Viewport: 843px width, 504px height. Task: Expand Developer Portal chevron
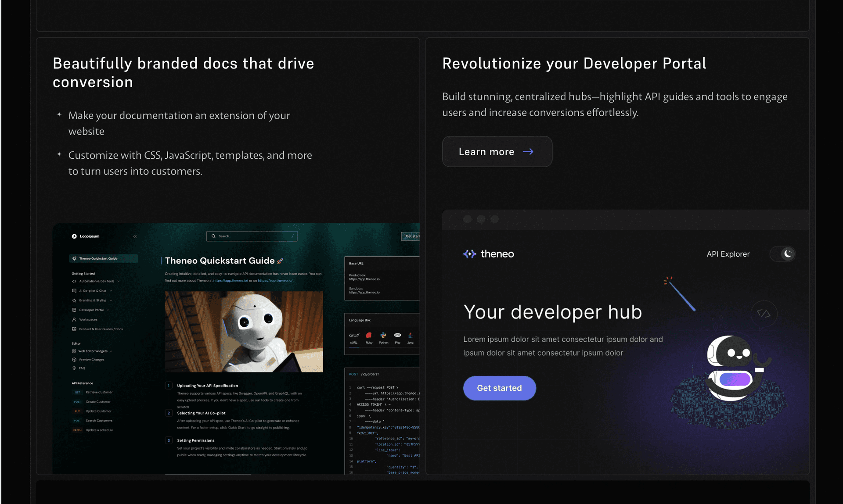(108, 310)
